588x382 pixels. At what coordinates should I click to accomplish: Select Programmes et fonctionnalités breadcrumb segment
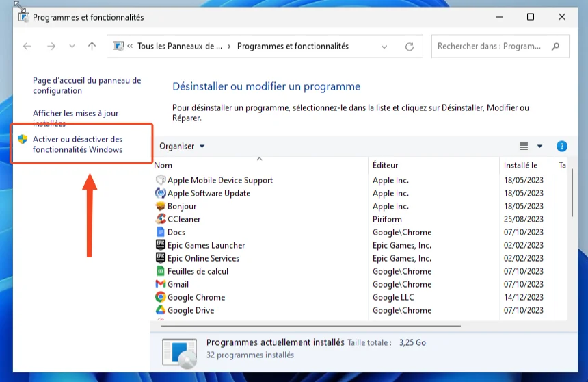coord(293,46)
